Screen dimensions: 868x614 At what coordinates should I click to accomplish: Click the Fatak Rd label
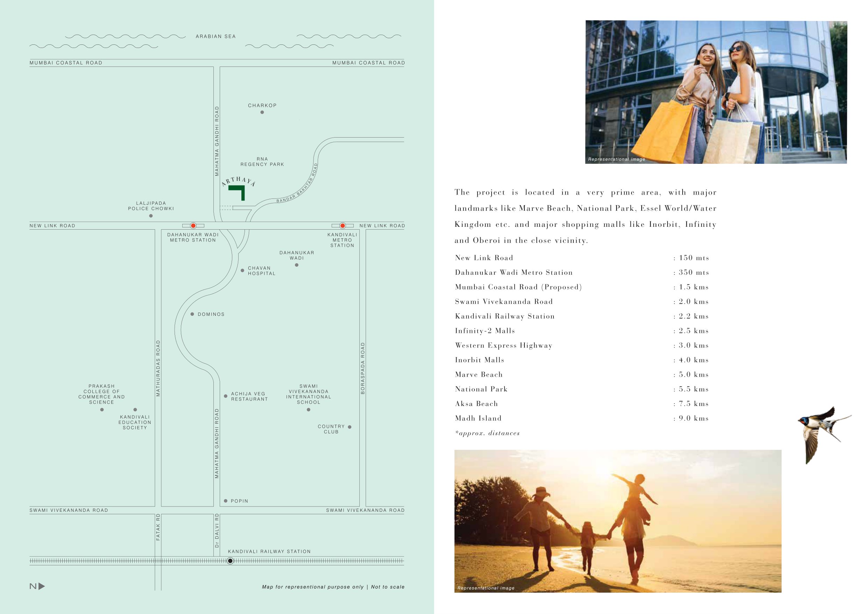158,527
